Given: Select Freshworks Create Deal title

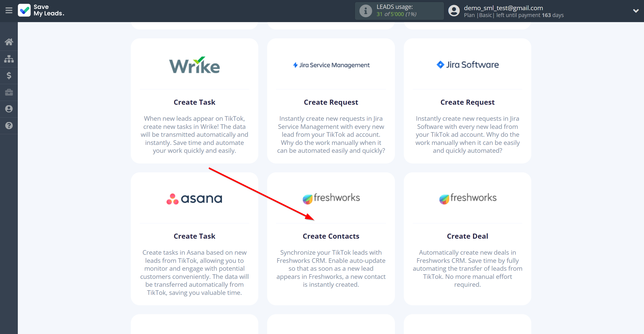Looking at the screenshot, I should 467,236.
